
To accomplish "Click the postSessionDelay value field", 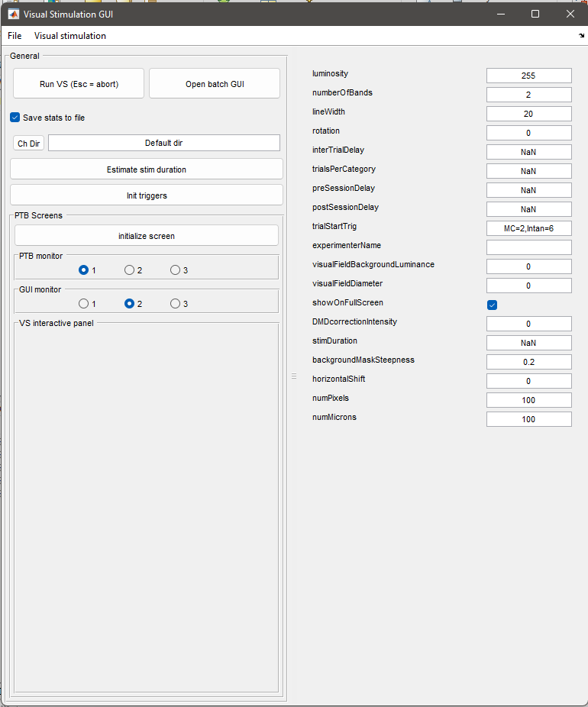I will click(529, 209).
